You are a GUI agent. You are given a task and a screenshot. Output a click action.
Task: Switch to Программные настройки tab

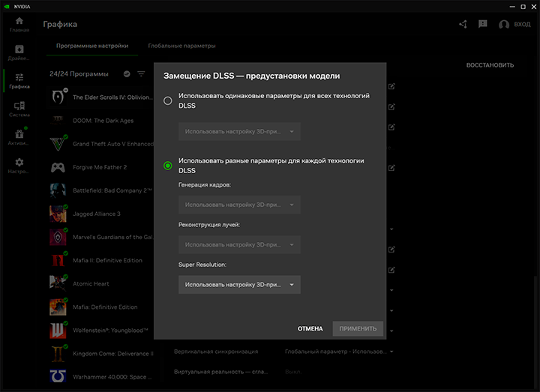click(x=92, y=46)
